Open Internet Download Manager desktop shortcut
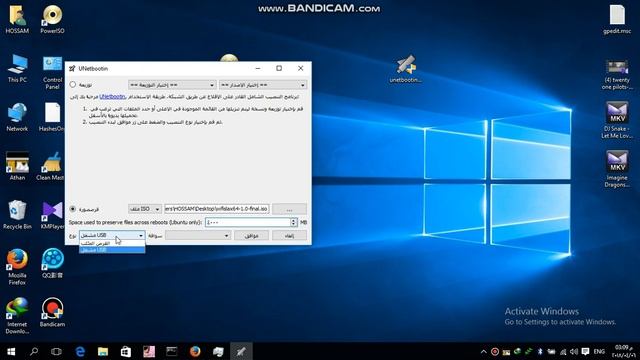Image resolution: width=640 pixels, height=360 pixels. 17,316
